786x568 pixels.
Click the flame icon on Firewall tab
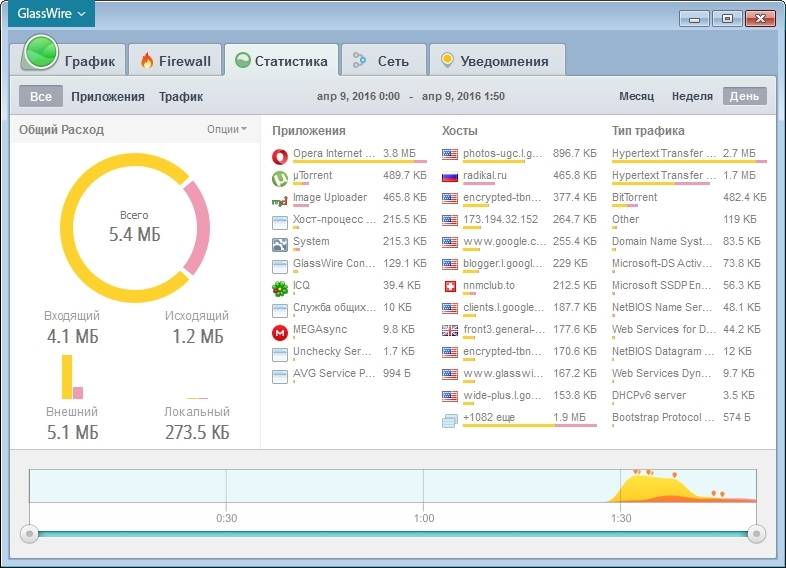(147, 60)
